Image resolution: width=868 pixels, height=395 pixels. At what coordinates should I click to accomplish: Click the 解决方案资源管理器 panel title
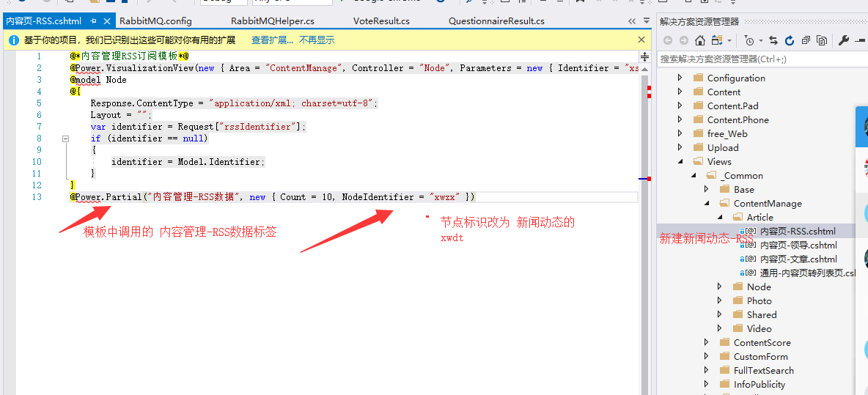tap(699, 21)
